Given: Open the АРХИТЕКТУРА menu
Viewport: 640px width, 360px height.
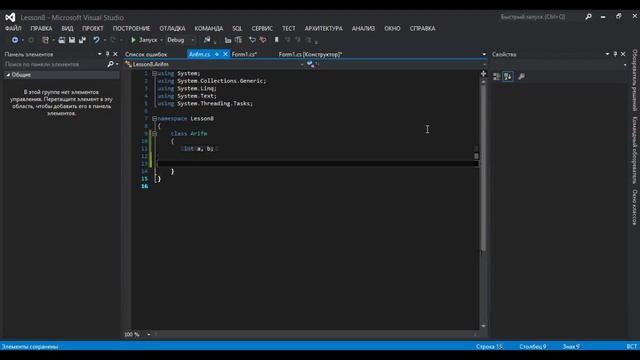Looking at the screenshot, I should point(324,29).
